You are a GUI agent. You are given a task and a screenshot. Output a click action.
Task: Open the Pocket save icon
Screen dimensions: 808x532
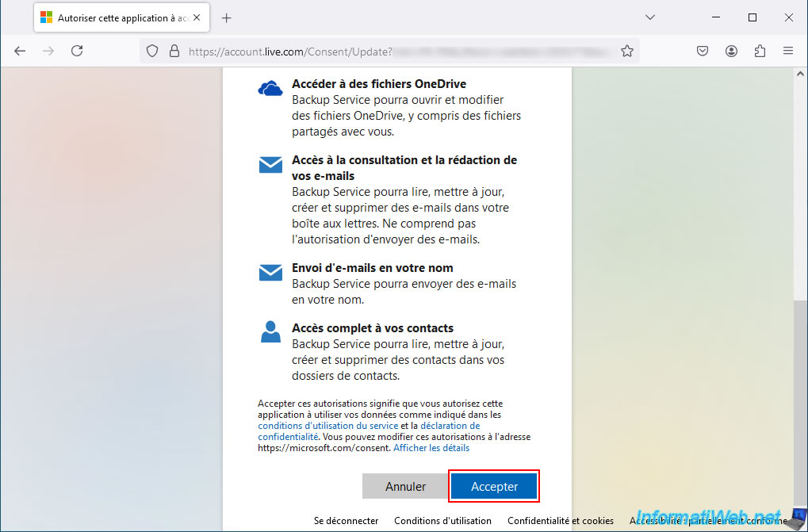pyautogui.click(x=703, y=51)
